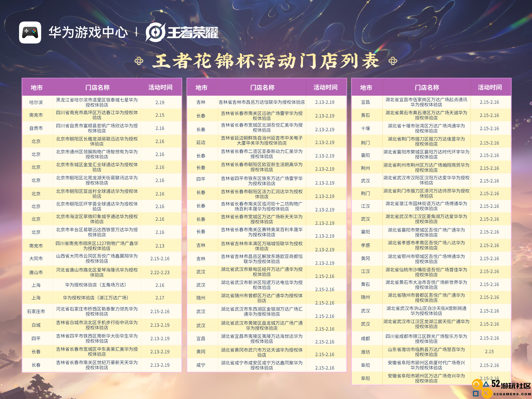Viewport: 532px width, 399px height.
Task: Click 华为授权体验店（浦江万达广场）store cell
Action: coord(96,298)
